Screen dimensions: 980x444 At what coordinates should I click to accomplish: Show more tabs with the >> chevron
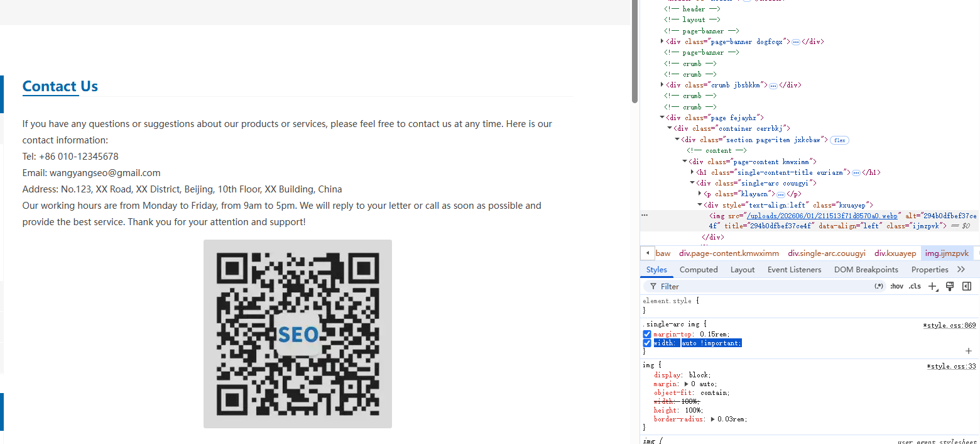[x=961, y=269]
